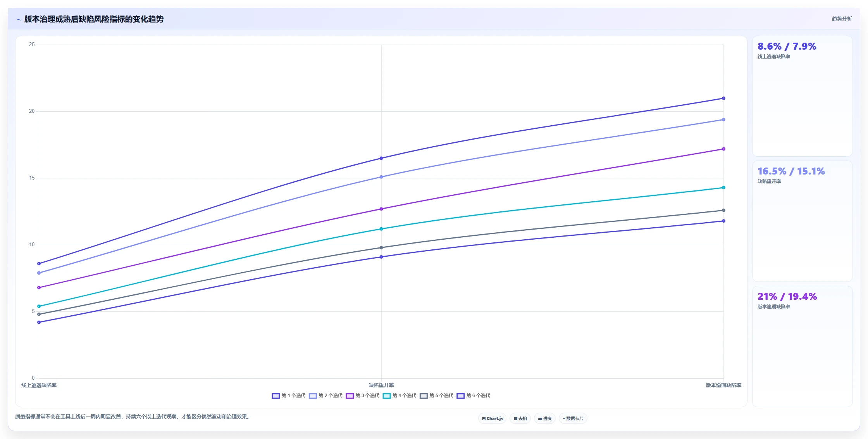This screenshot has width=868, height=439.
Task: Click the y-axis tick label 10
Action: [32, 245]
